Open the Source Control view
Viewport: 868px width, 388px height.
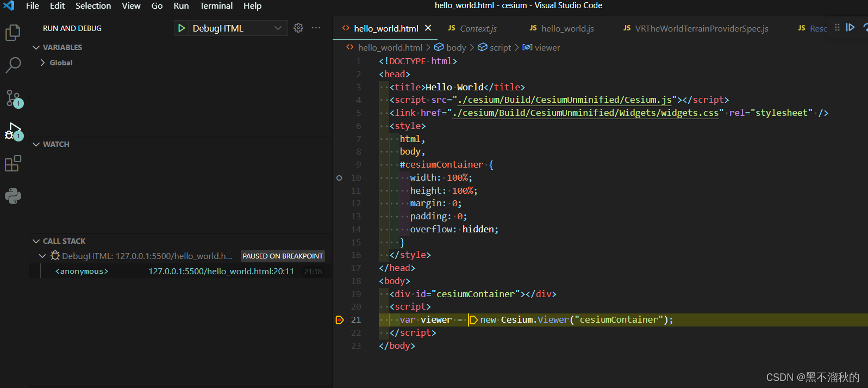[x=14, y=98]
